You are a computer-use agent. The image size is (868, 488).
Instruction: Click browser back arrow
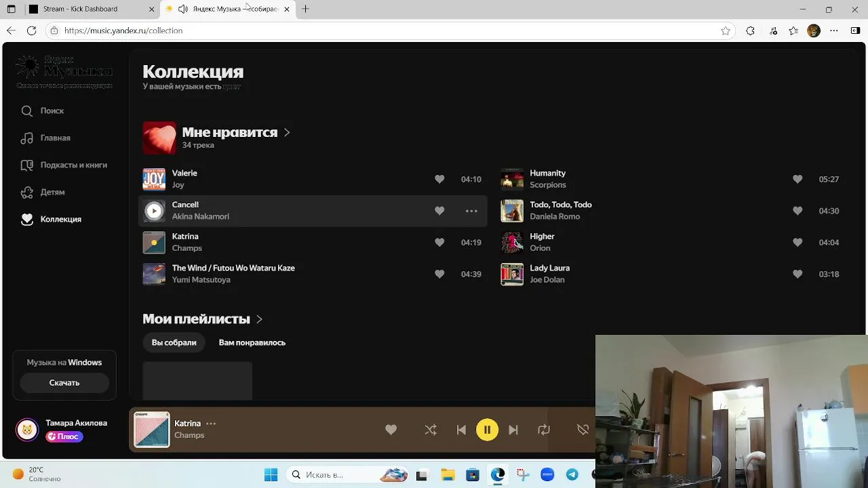pos(11,30)
